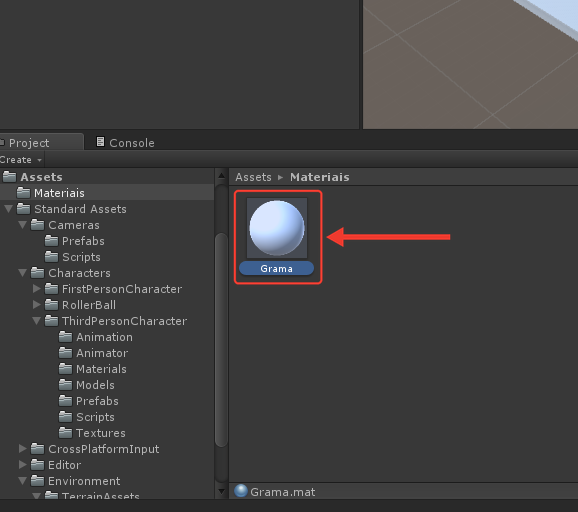Screen dimensions: 578x512
Task: Expand the FirstPersonCharacter folder arrow
Action: tap(36, 289)
